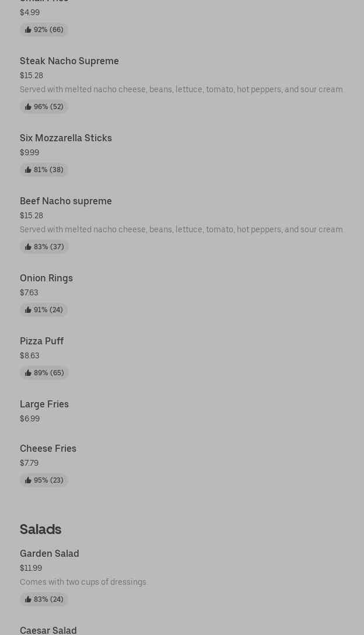Click thumbs-up icon under Six Mozzarella Sticks
Image resolution: width=364 pixels, height=635 pixels.
28,170
